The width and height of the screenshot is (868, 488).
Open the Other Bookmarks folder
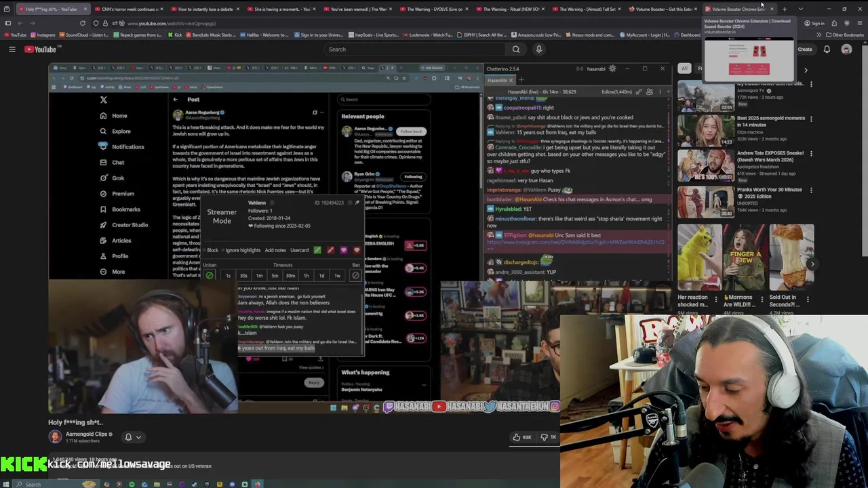pyautogui.click(x=845, y=35)
